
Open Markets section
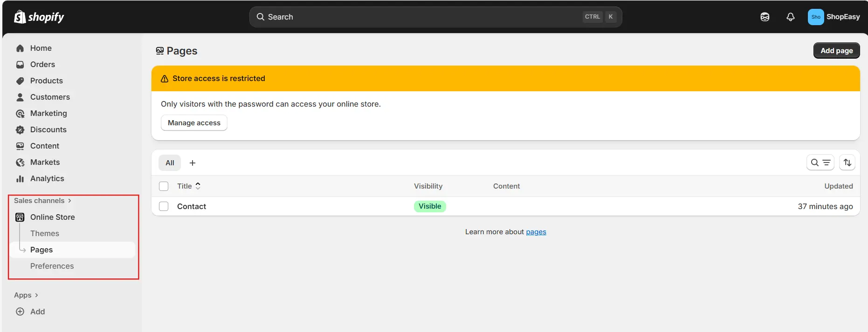point(45,162)
